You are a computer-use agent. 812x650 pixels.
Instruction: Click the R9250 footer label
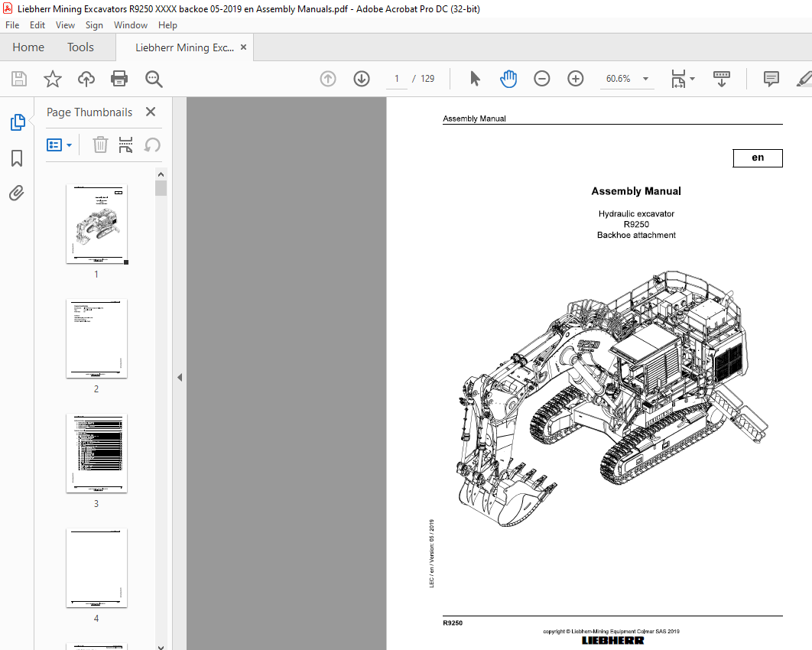click(453, 623)
